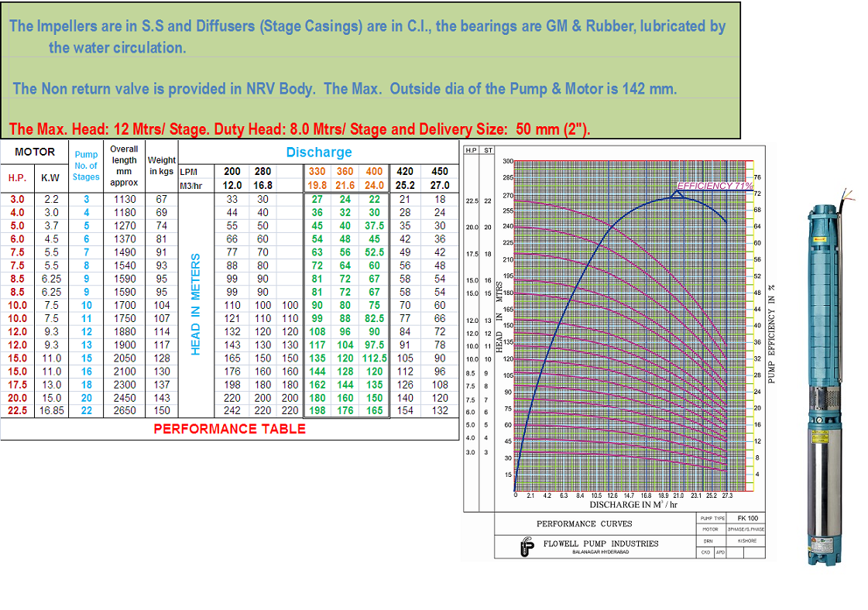Viewport: 868px width, 610px height.
Task: Click the blue Discharge heading in table
Action: click(x=319, y=152)
